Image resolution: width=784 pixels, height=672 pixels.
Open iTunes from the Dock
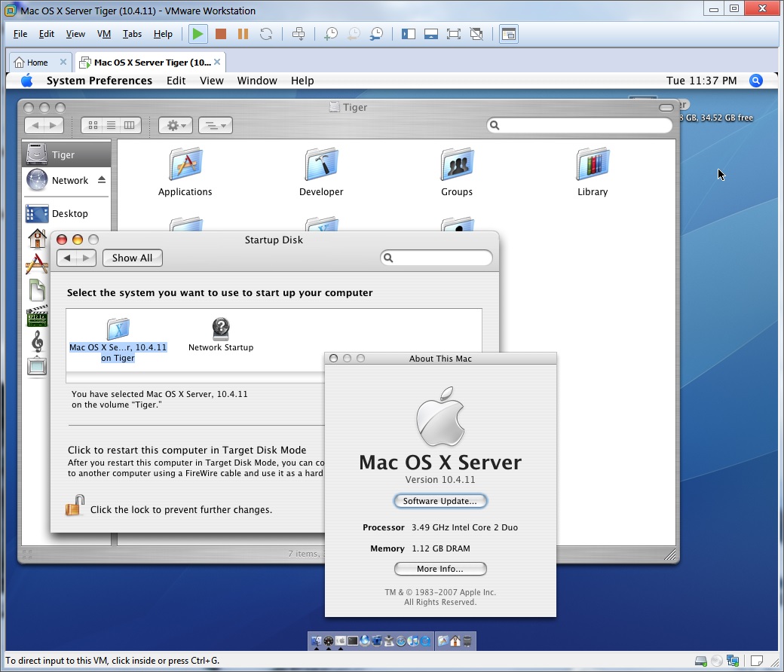[x=413, y=640]
